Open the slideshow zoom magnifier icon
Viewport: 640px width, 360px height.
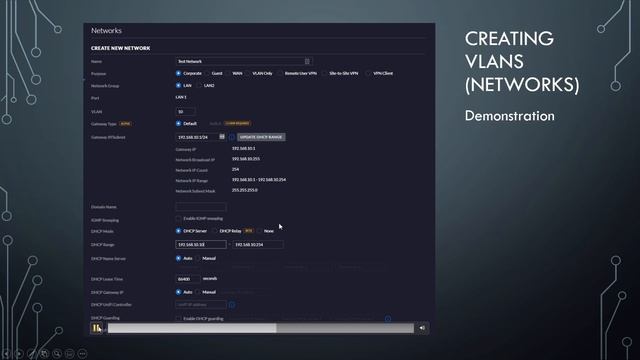[57, 353]
